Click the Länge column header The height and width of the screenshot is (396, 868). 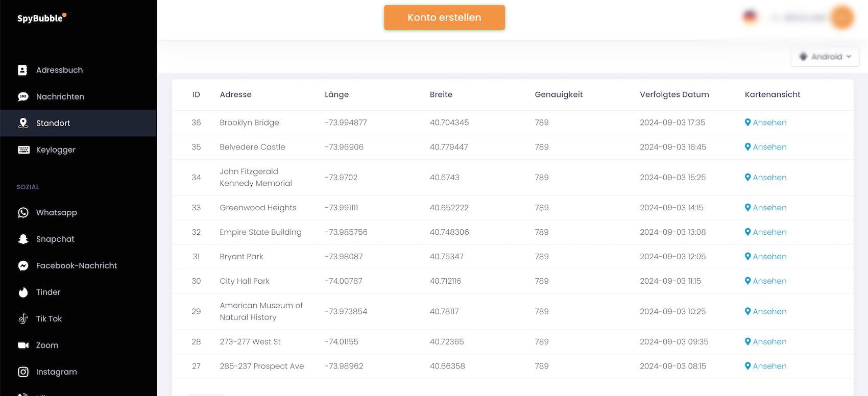click(x=336, y=94)
